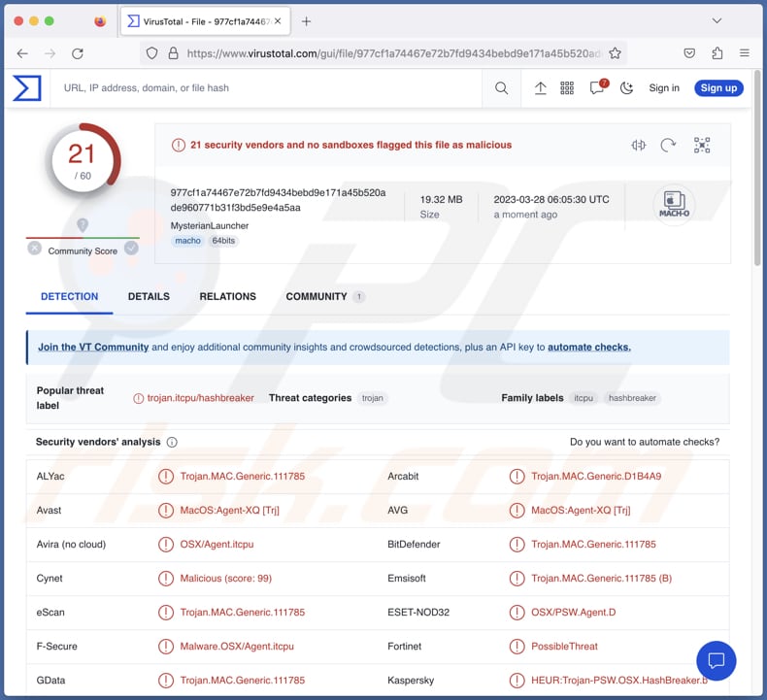Click the automate checks link
The width and height of the screenshot is (767, 700).
pos(589,347)
